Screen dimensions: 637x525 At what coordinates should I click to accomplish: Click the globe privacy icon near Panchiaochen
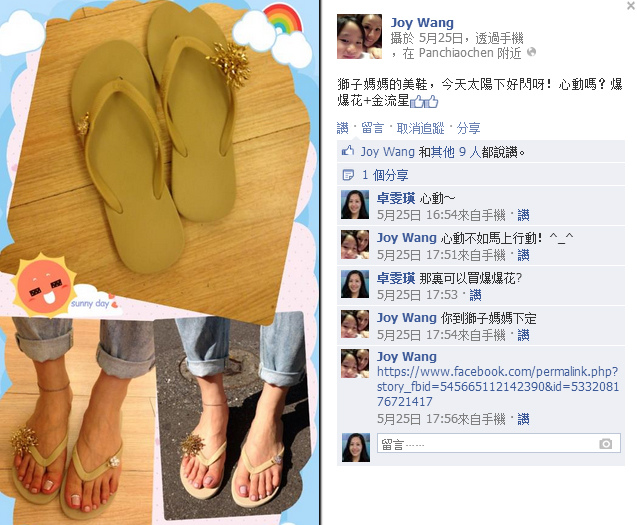point(531,52)
